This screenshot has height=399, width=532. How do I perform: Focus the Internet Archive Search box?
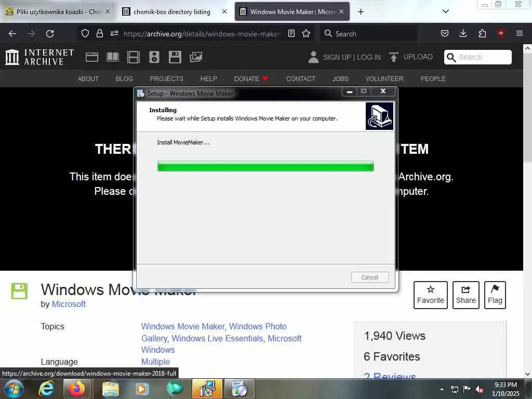478,57
